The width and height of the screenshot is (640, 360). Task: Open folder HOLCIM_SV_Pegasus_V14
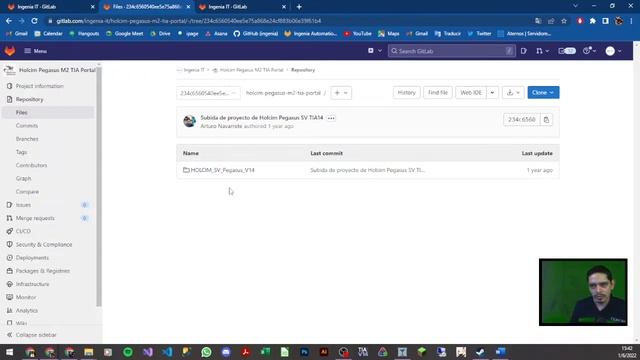pos(222,170)
